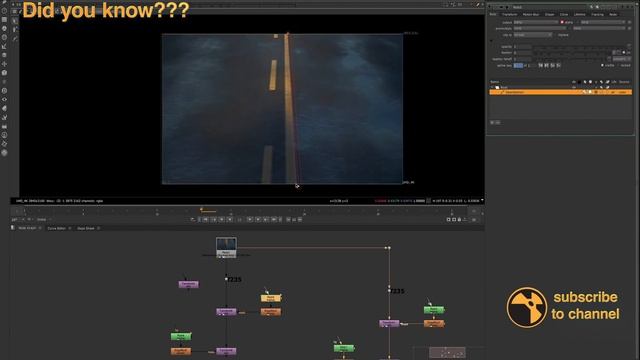This screenshot has width=640, height=360.
Task: Click the node graph minimap in bottom-right corner
Action: coord(447,353)
